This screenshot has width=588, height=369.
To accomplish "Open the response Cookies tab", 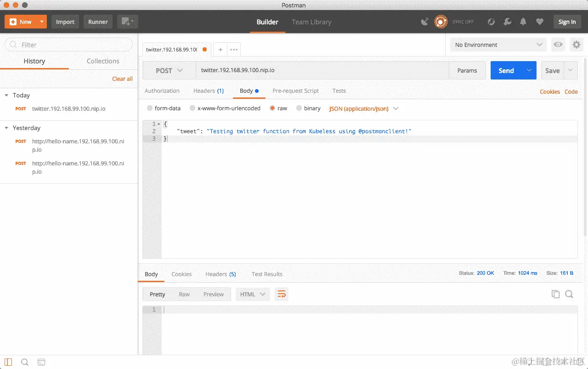I will click(181, 274).
